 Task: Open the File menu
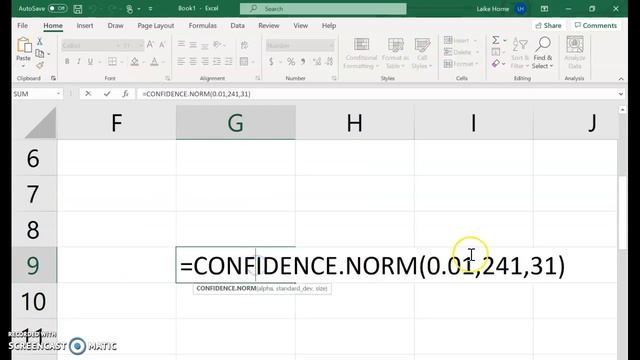click(22, 25)
